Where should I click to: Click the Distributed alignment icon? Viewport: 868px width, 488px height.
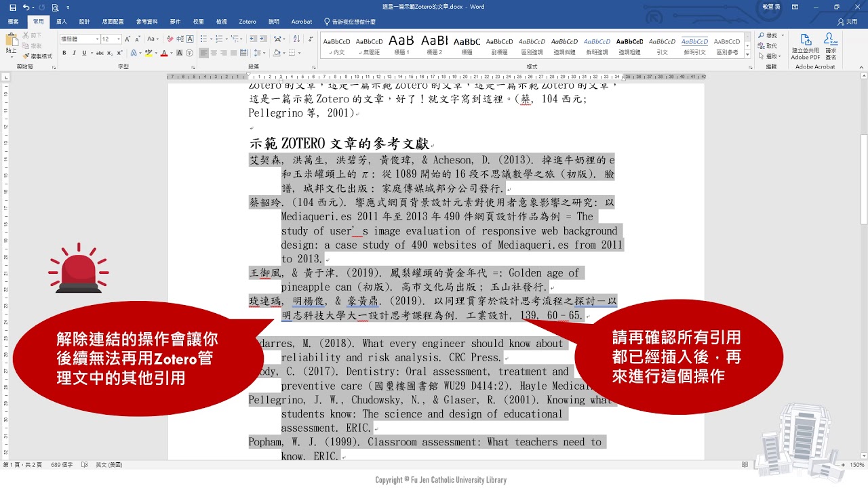(243, 53)
